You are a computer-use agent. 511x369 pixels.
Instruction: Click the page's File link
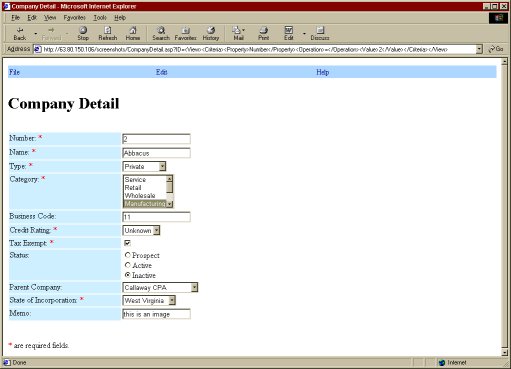click(x=14, y=72)
